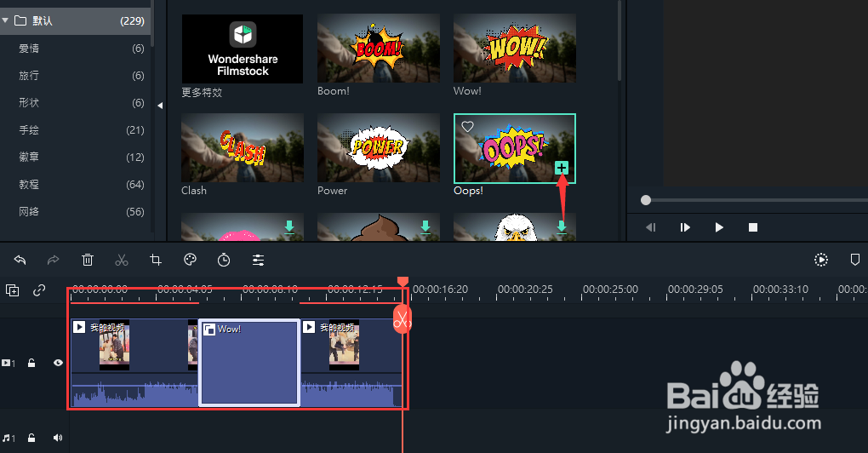868x453 pixels.
Task: Open the speed timer tool
Action: tap(224, 260)
